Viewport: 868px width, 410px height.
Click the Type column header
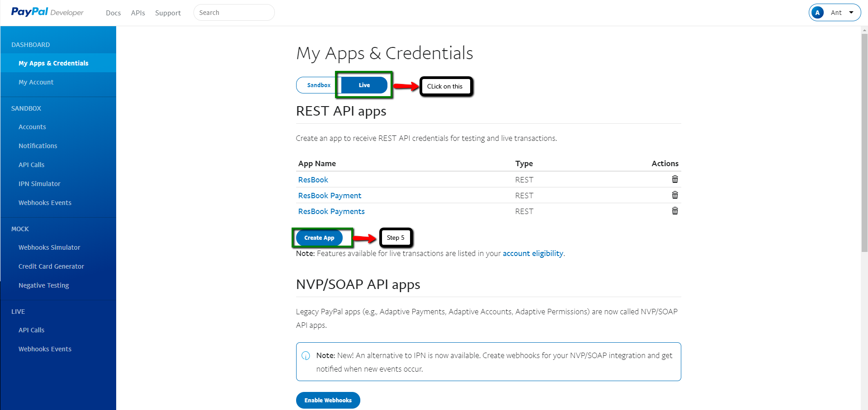tap(524, 163)
